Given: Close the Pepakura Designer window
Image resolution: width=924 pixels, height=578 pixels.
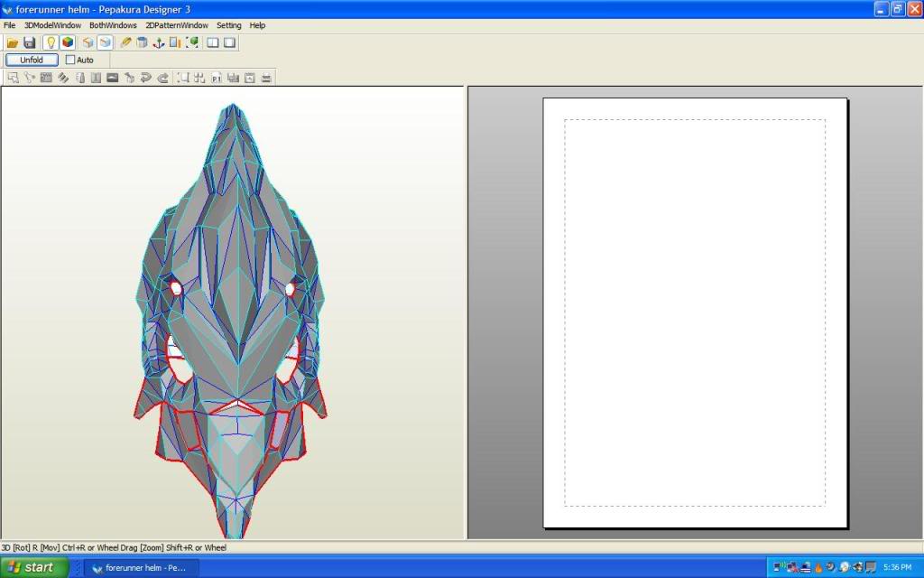Looking at the screenshot, I should click(915, 9).
